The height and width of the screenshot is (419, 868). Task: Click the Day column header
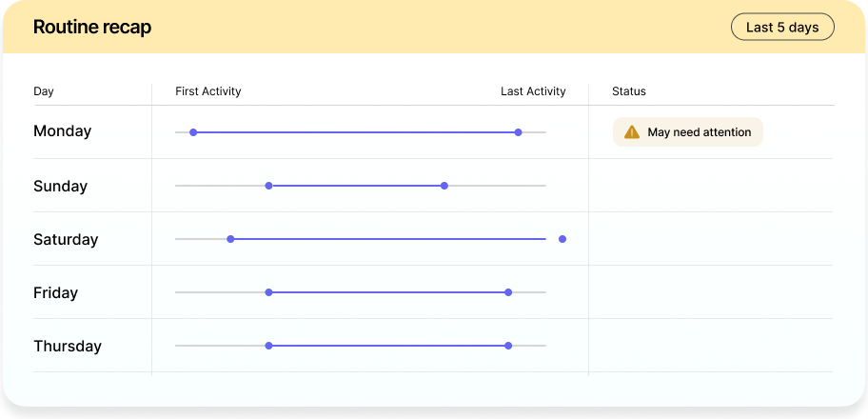tap(44, 91)
